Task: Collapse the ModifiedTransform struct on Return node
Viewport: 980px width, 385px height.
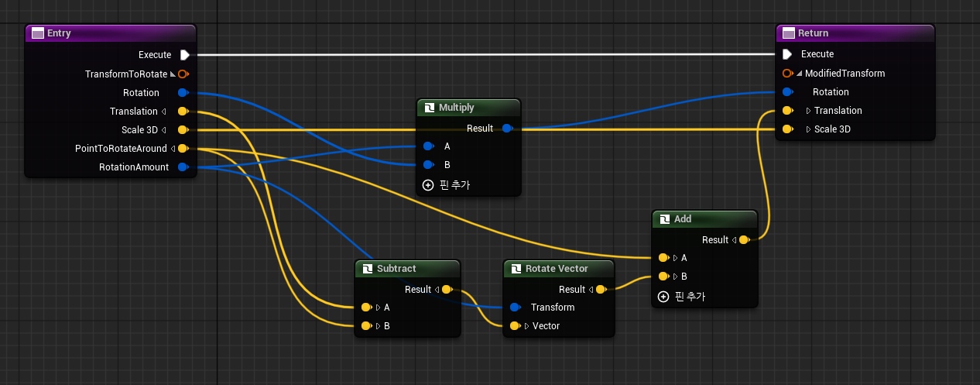Action: [800, 74]
